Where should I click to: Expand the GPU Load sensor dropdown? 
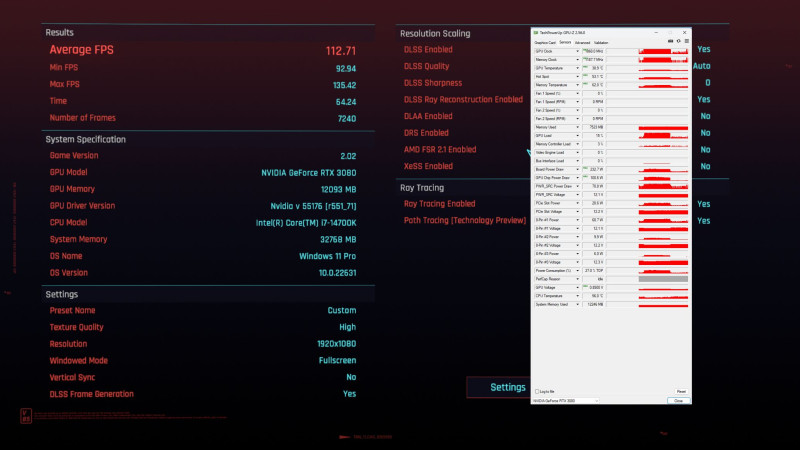click(x=578, y=136)
